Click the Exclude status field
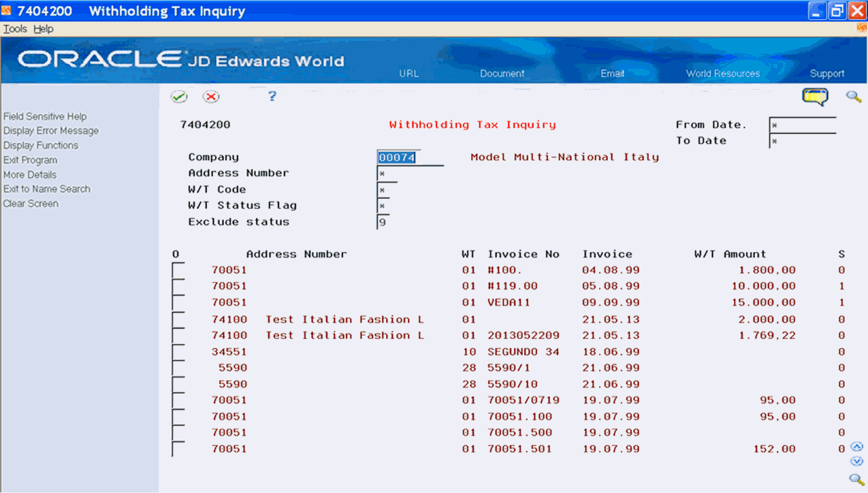The width and height of the screenshot is (868, 493). point(383,222)
